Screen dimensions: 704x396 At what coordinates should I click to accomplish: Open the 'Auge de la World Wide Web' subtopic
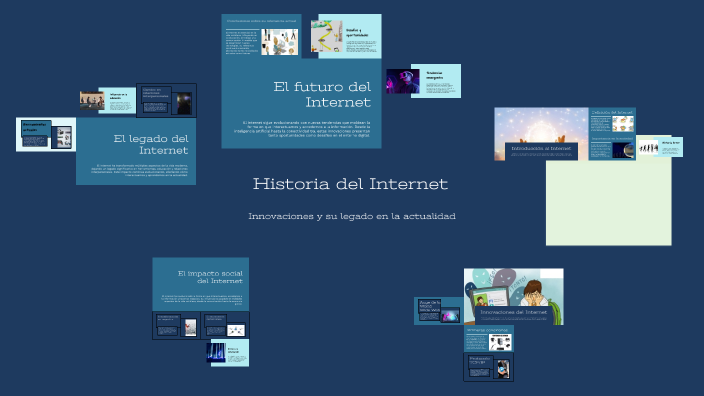tap(439, 311)
